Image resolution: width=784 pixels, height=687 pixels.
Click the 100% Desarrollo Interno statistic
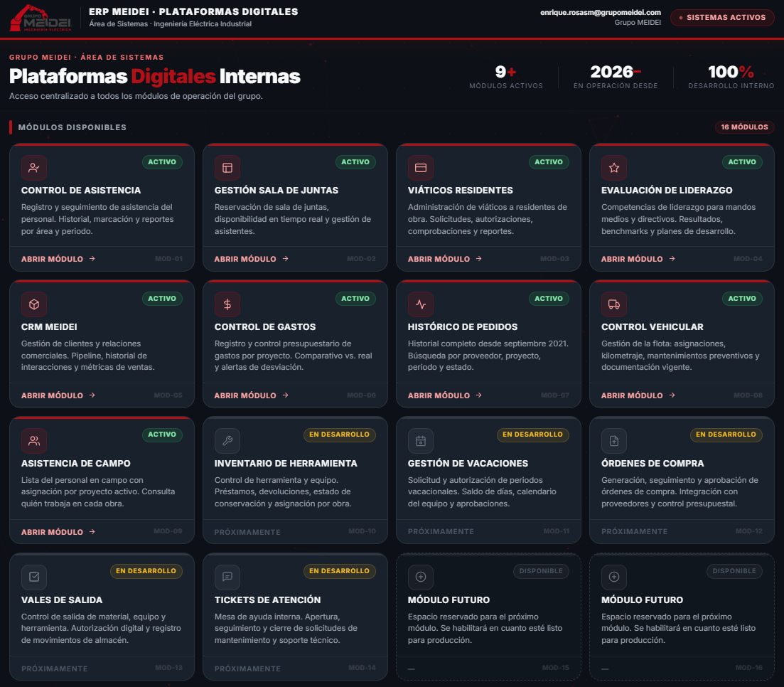pyautogui.click(x=731, y=77)
